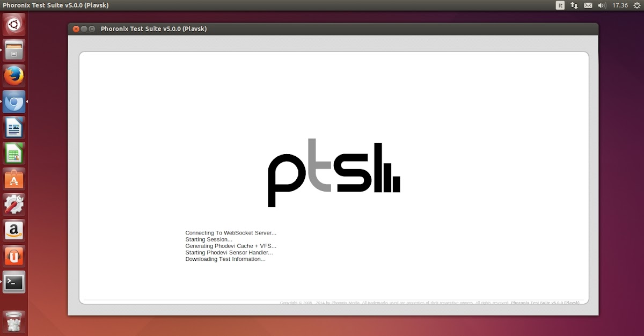The image size is (644, 336).
Task: Open the Files manager in dock
Action: coord(14,50)
